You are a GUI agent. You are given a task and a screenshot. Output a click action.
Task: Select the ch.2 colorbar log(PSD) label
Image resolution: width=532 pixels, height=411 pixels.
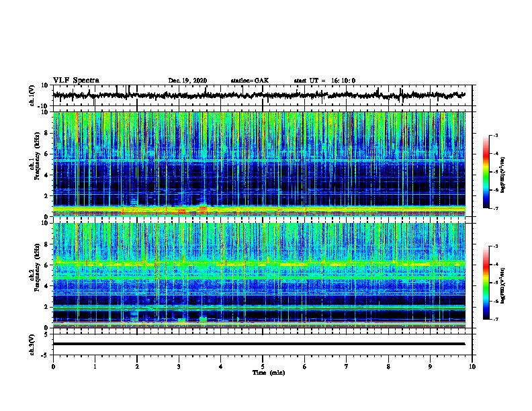[x=503, y=285]
